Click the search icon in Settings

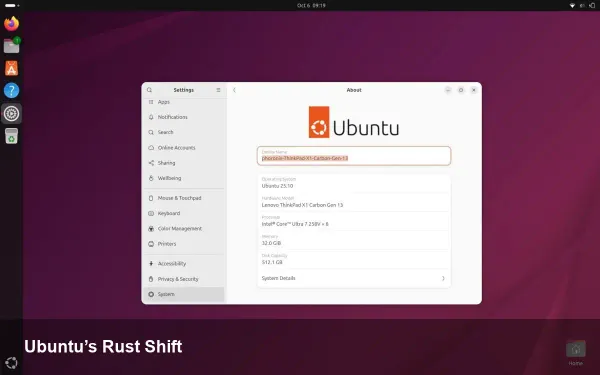click(150, 90)
